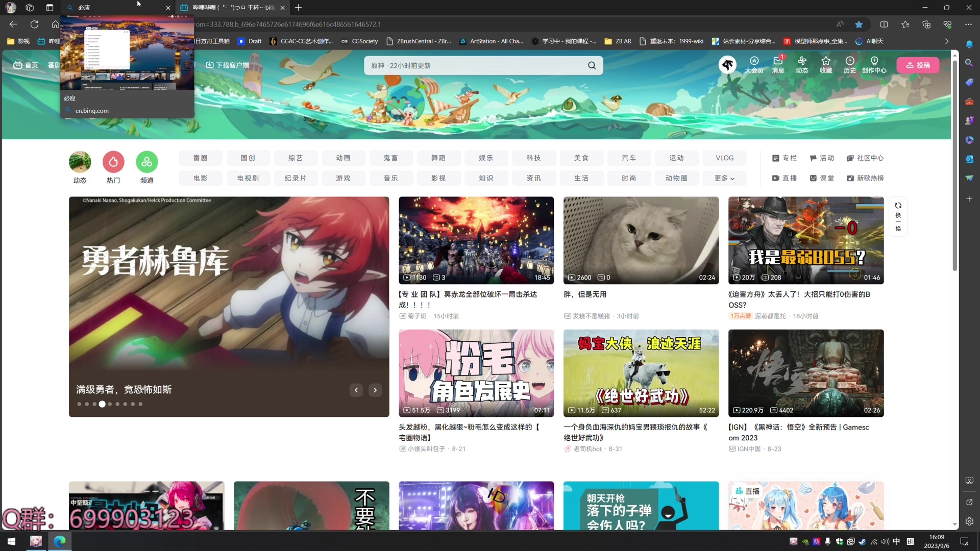Open Microsoft Edge taskbar icon
Screen dimensions: 980x551
click(60, 541)
